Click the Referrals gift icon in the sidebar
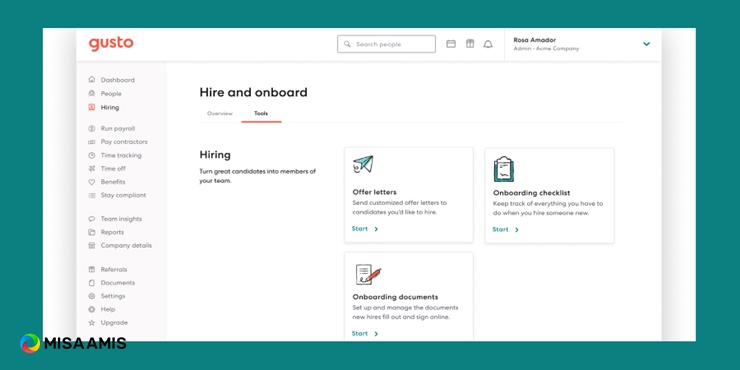 (92, 269)
